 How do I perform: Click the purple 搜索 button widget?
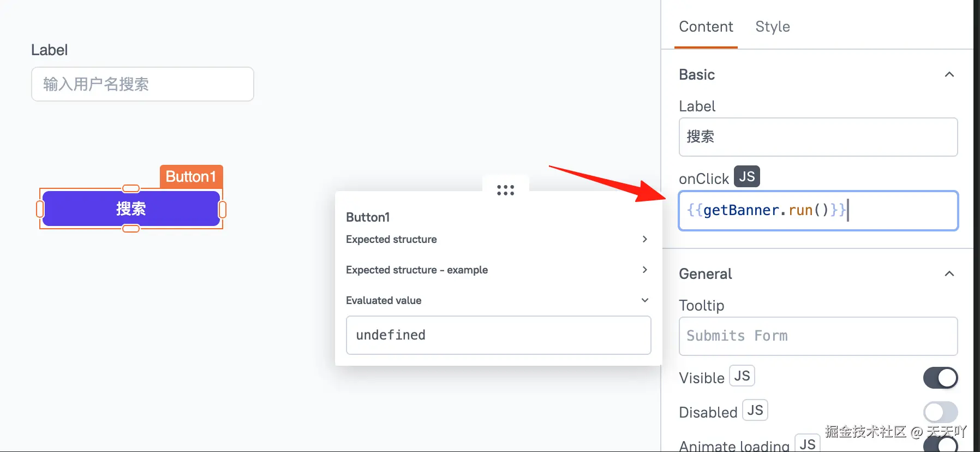[x=131, y=209]
